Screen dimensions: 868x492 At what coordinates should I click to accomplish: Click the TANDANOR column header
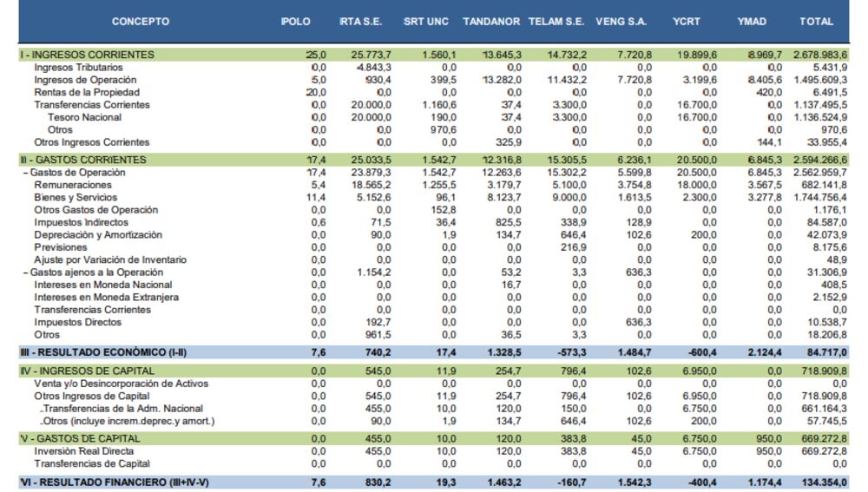[491, 22]
